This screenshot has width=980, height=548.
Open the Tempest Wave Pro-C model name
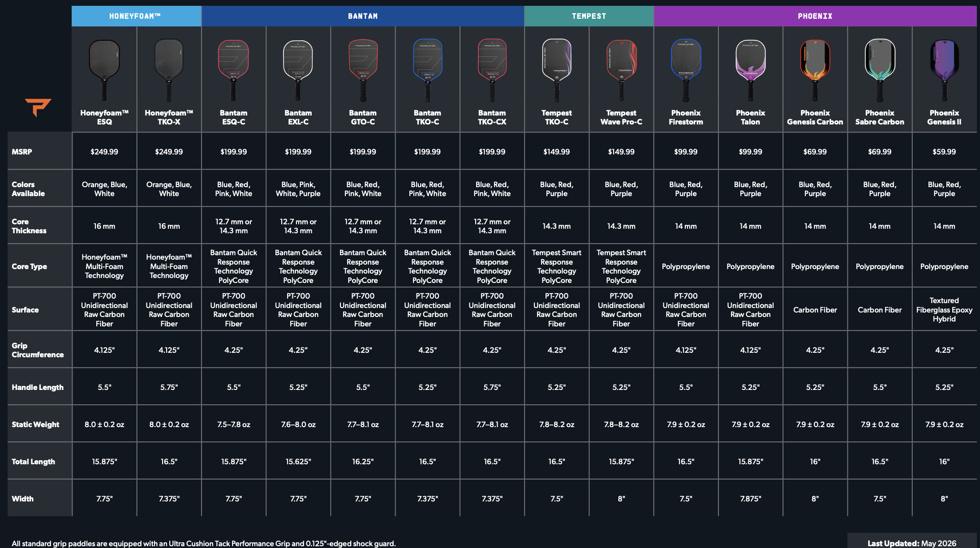[621, 117]
